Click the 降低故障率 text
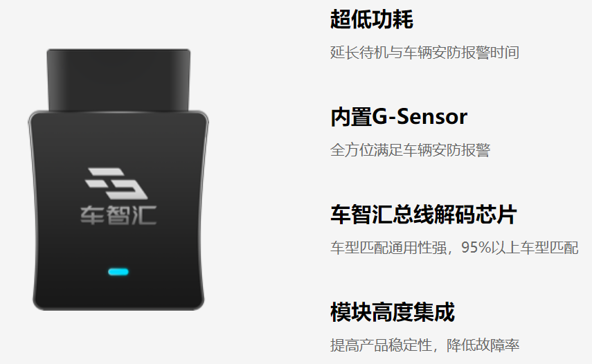The width and height of the screenshot is (592, 364). (483, 345)
